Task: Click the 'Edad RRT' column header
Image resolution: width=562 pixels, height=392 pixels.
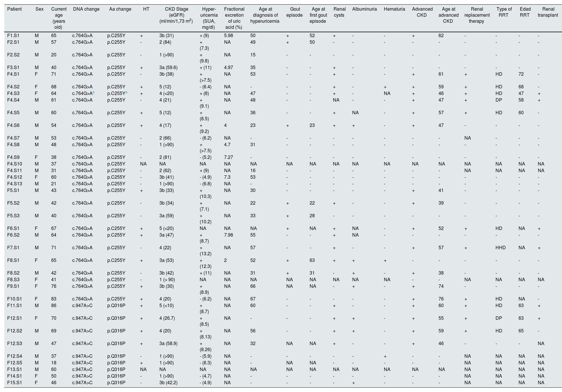Action: click(525, 12)
